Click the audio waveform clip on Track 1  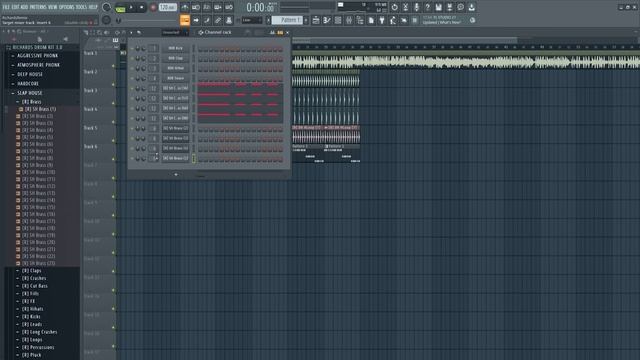[466, 62]
